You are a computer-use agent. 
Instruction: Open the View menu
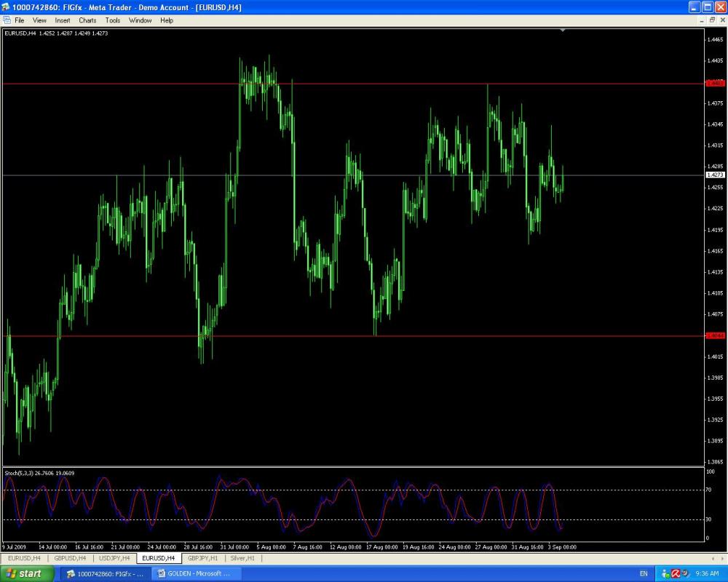[39, 20]
